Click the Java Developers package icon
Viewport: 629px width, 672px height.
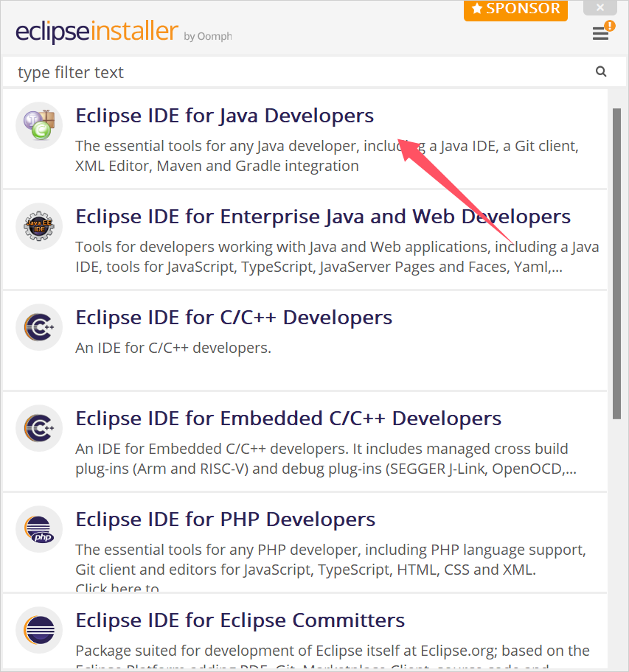tap(39, 125)
